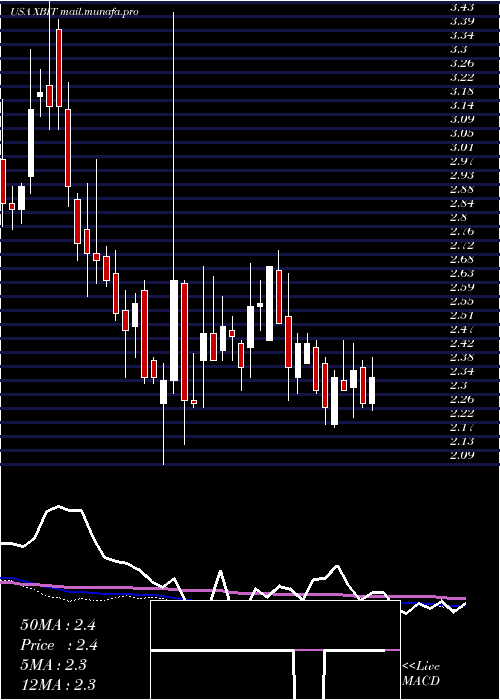The height and width of the screenshot is (700, 500).
Task: Click the 3.3 price axis label
Action: 459,49
